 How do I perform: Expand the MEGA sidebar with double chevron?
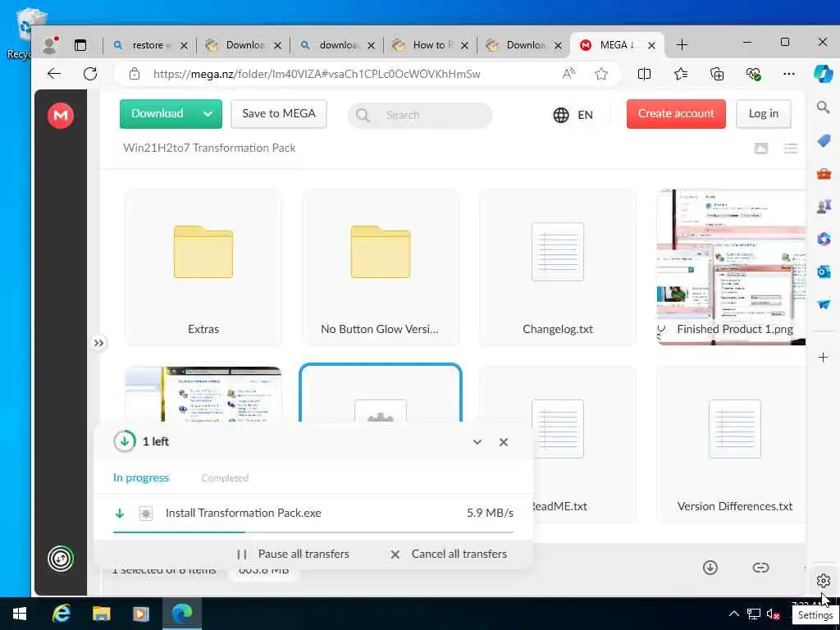[98, 343]
